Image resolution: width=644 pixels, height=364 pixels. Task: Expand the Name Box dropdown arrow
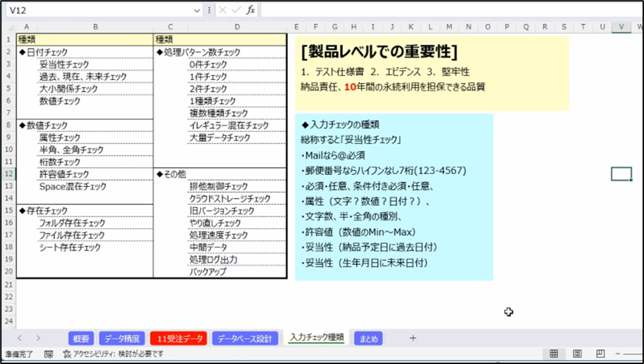(x=197, y=10)
